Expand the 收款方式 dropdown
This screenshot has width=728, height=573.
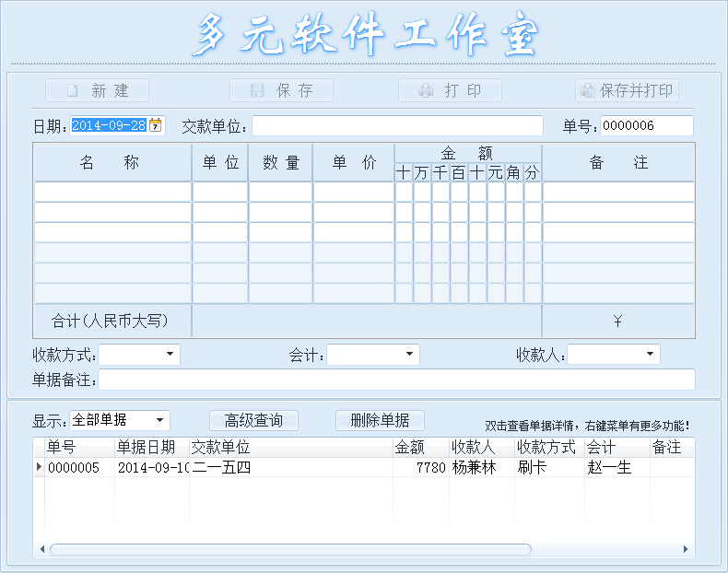pos(170,355)
